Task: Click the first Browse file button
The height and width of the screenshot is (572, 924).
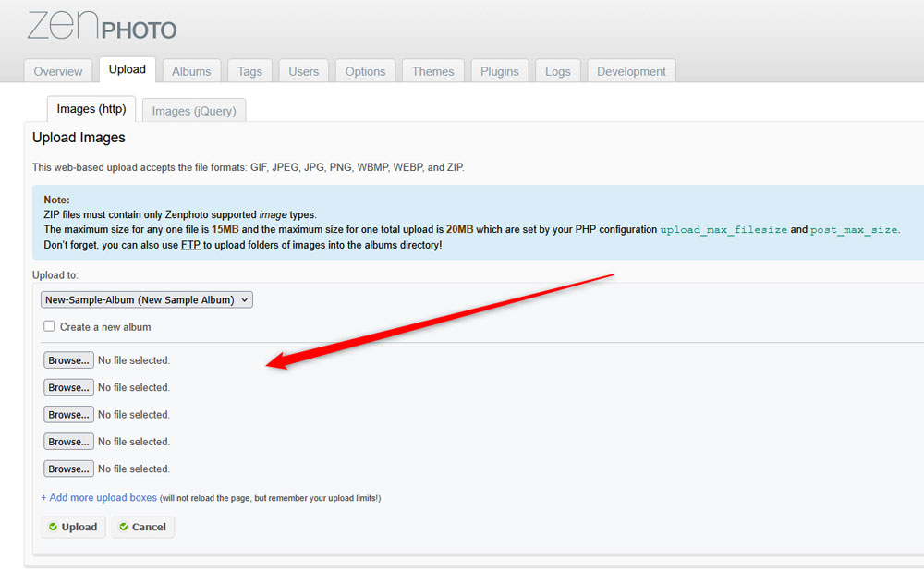Action: [68, 360]
